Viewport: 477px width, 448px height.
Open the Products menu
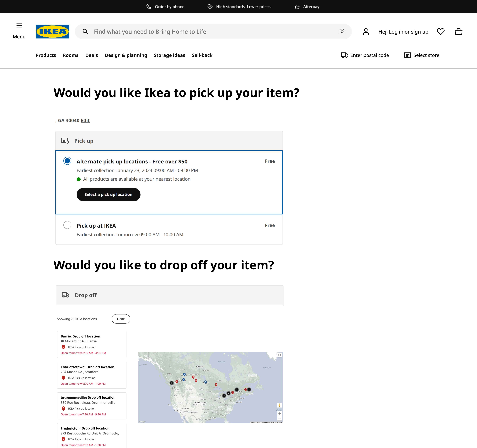[x=46, y=55]
